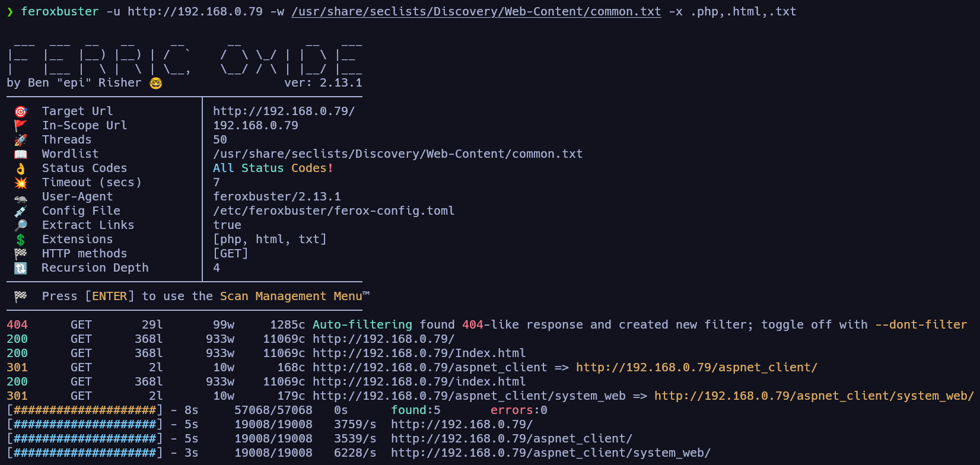Click the dollar sign icon beside Extensions
The width and height of the screenshot is (980, 465).
[21, 240]
